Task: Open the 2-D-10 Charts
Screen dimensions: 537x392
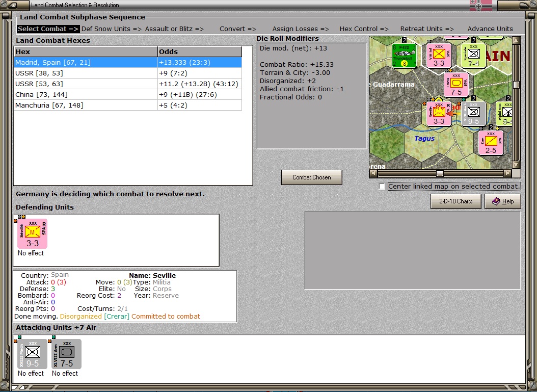Action: pyautogui.click(x=456, y=201)
